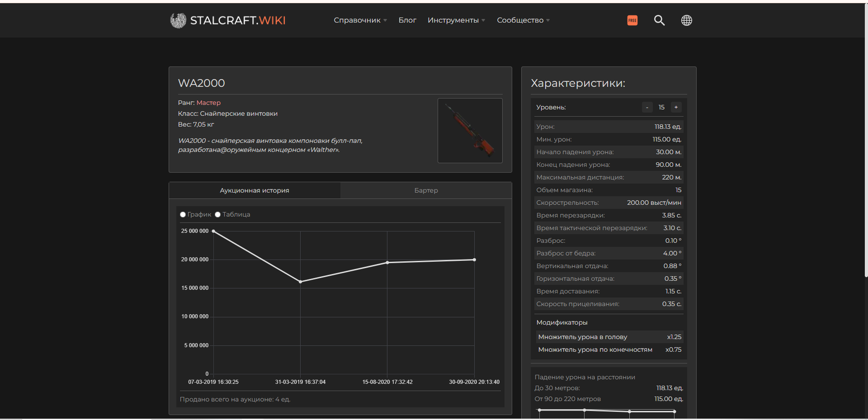Open the FREE badge icon

point(632,20)
